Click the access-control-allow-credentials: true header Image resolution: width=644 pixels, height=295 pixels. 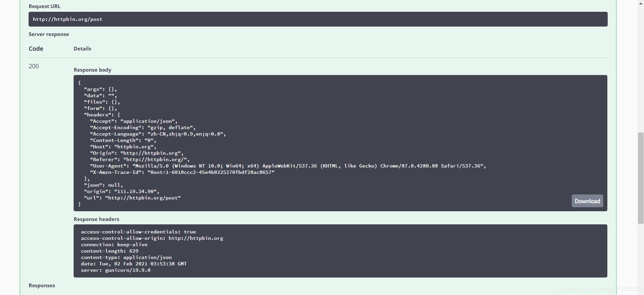click(138, 232)
